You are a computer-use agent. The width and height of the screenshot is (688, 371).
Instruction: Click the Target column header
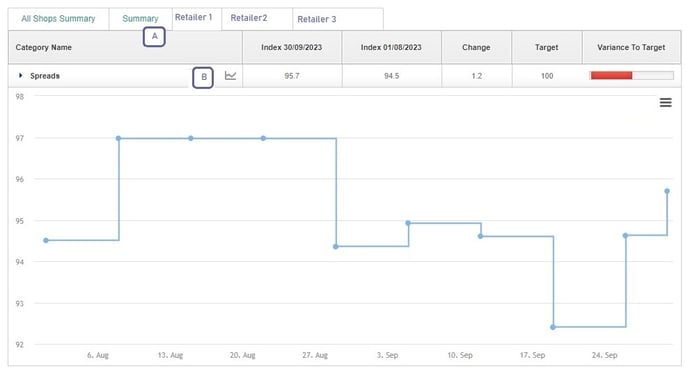547,47
